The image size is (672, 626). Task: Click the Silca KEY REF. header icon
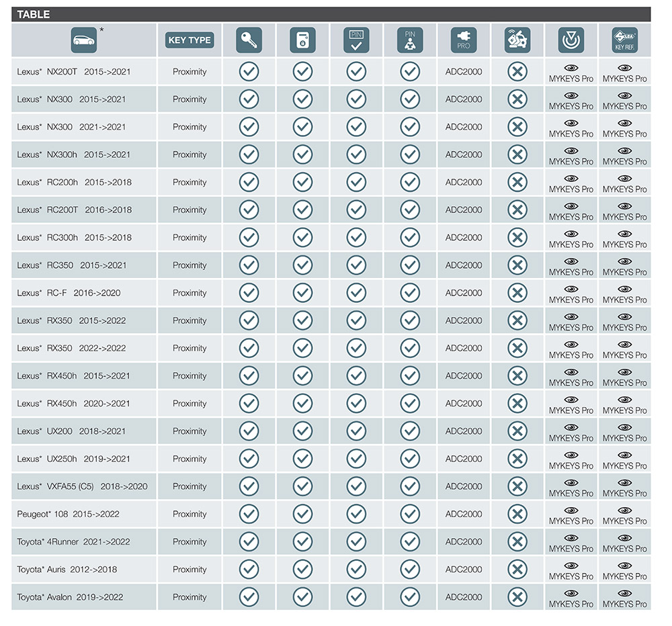tap(625, 40)
